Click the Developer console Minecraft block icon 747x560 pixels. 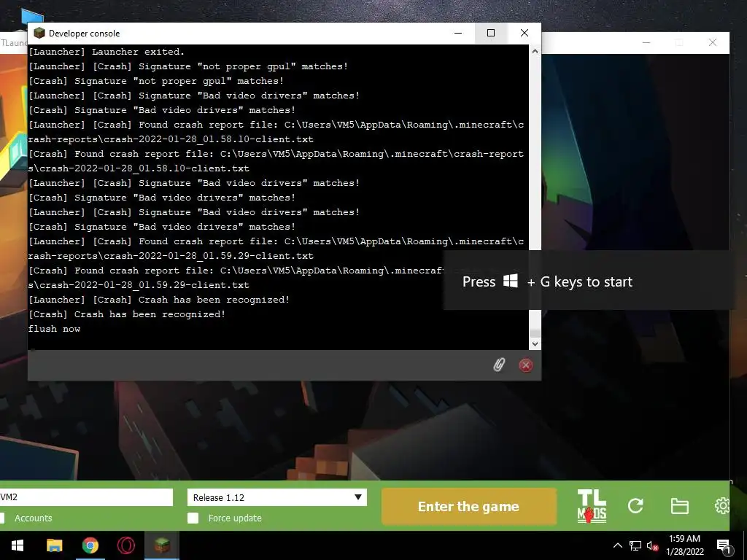[x=39, y=33]
